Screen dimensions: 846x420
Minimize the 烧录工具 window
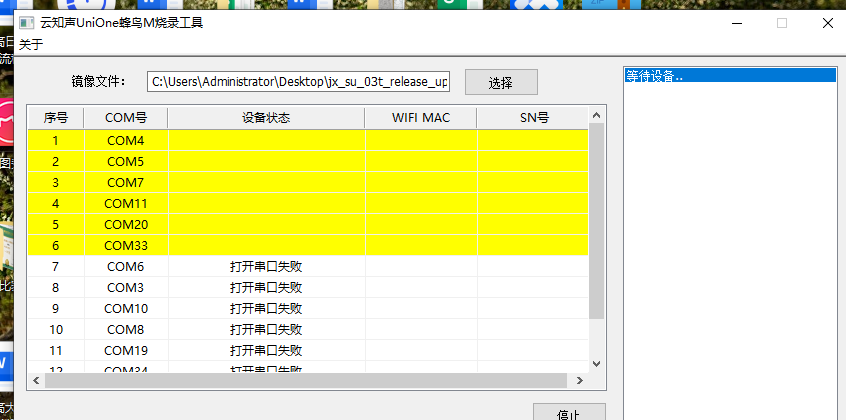click(736, 23)
